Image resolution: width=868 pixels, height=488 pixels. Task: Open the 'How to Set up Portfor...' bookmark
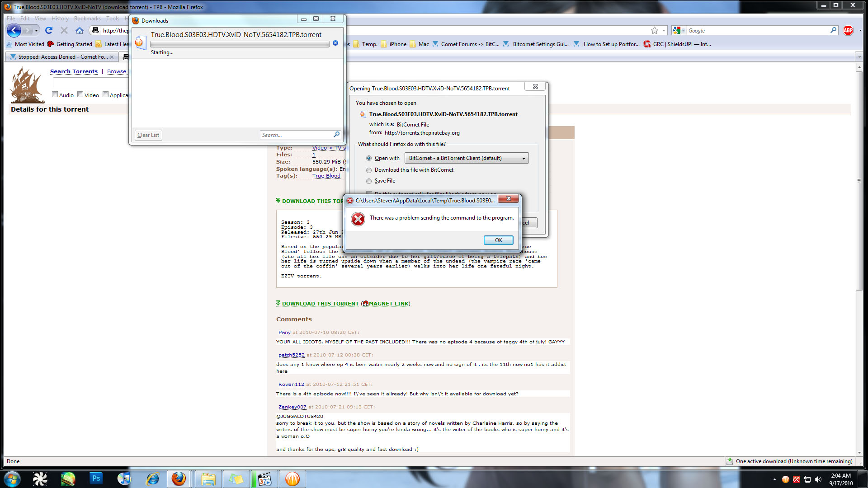[x=606, y=44]
